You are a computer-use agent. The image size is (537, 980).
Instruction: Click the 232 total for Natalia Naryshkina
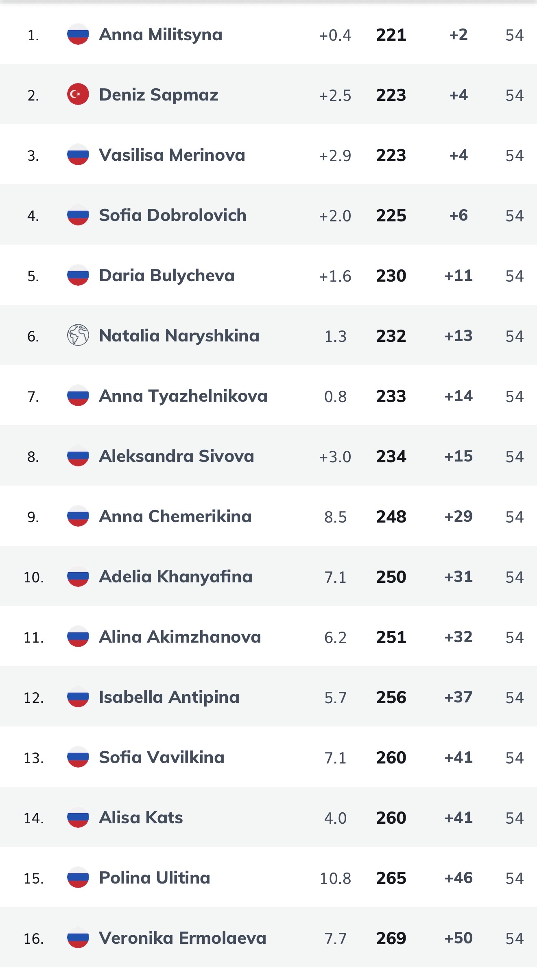point(391,336)
